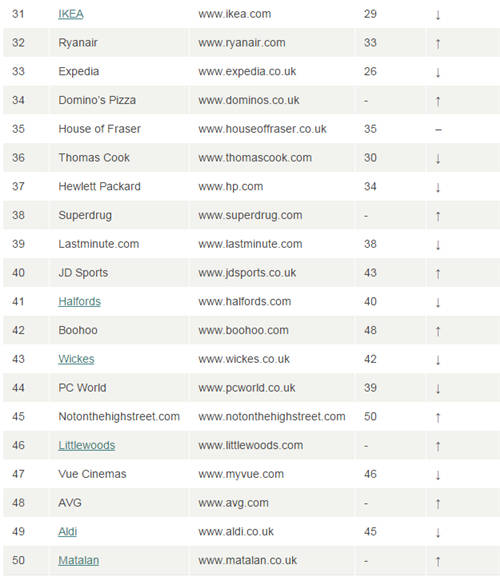Open the Wickes link
The width and height of the screenshot is (500, 576).
pos(76,359)
